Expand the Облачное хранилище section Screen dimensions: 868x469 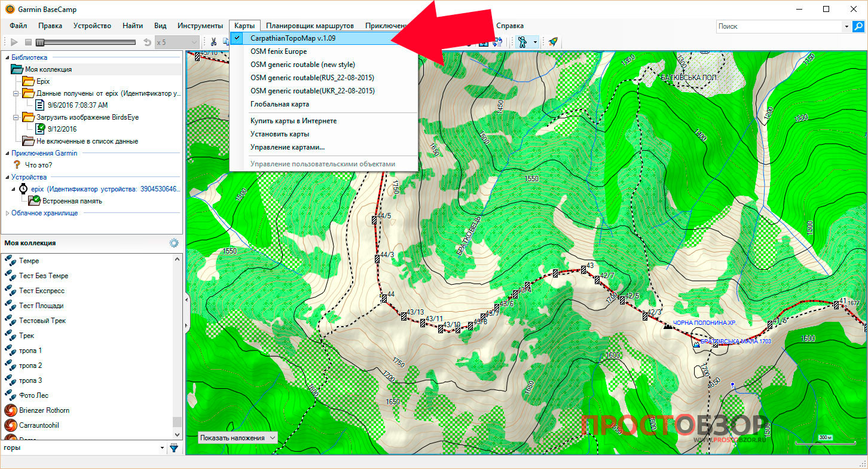tap(7, 213)
